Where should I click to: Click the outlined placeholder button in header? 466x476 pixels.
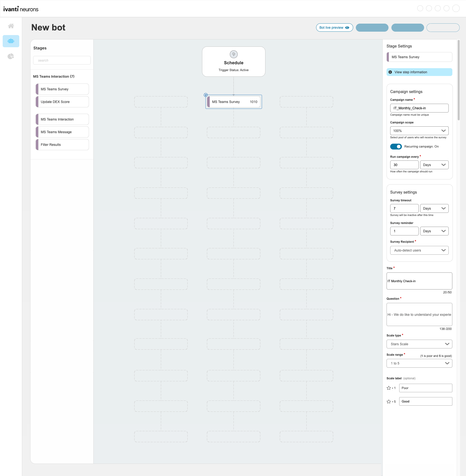click(x=443, y=28)
